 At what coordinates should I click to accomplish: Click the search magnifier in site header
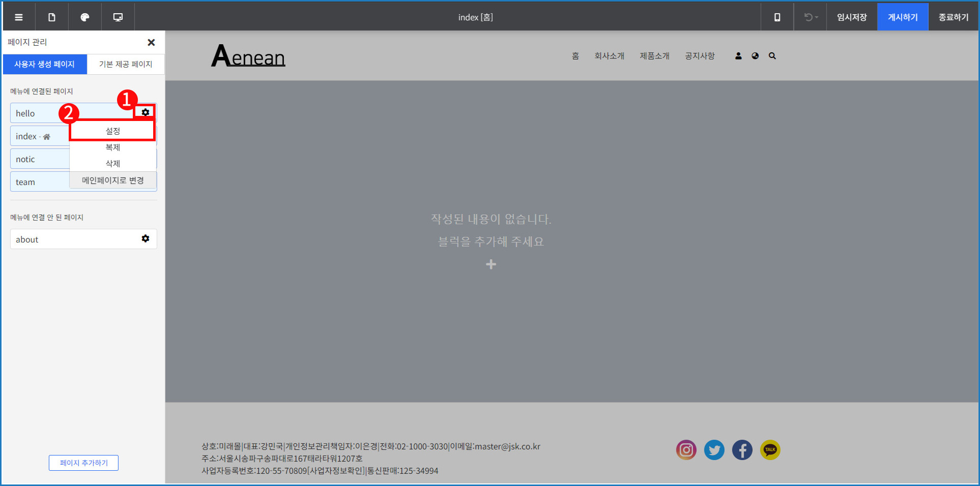click(x=772, y=56)
